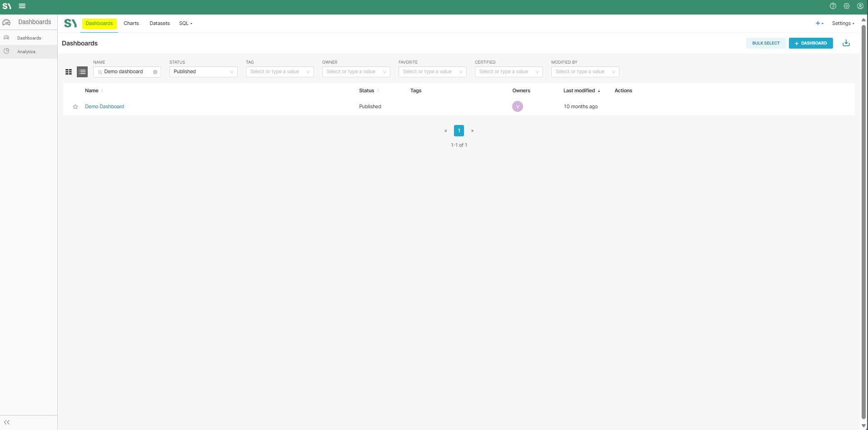This screenshot has height=430, width=868.
Task: Select Analytics in the left sidebar
Action: (26, 52)
